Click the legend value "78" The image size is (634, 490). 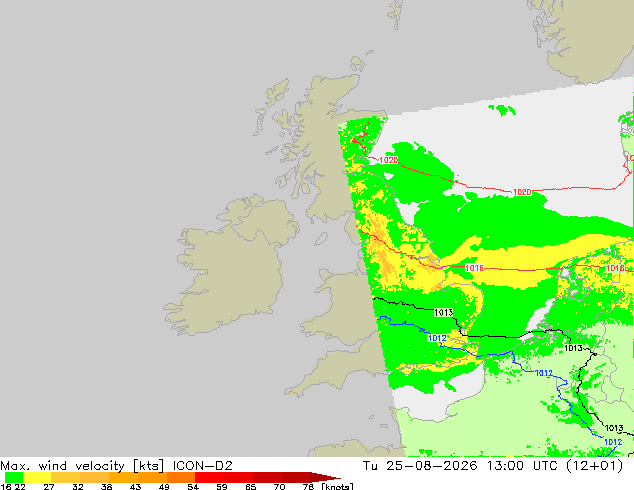308,486
